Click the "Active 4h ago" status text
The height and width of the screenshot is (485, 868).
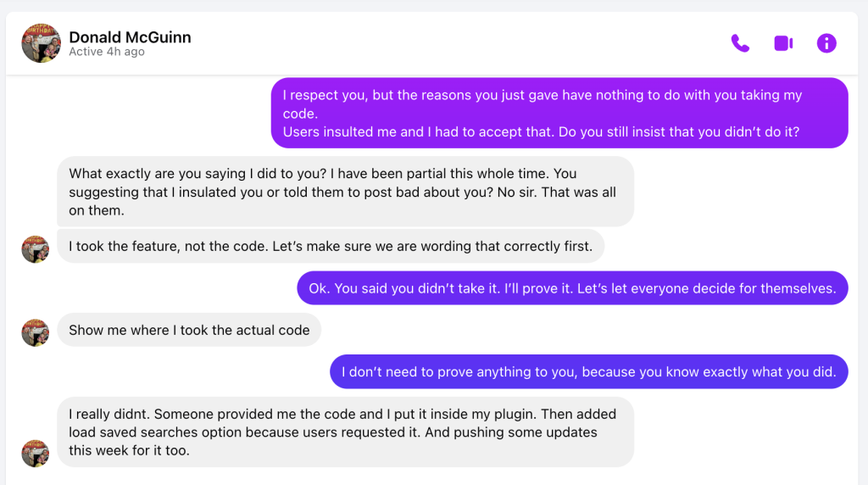pyautogui.click(x=107, y=53)
